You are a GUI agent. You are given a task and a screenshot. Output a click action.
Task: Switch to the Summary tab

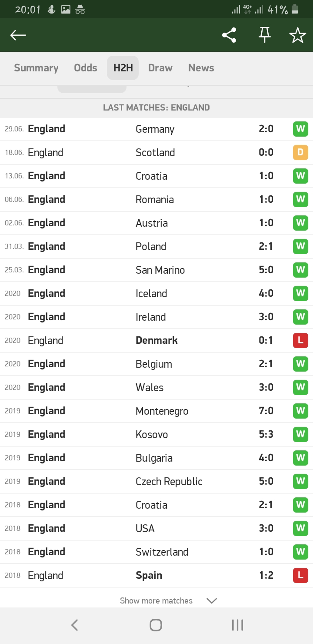(36, 68)
